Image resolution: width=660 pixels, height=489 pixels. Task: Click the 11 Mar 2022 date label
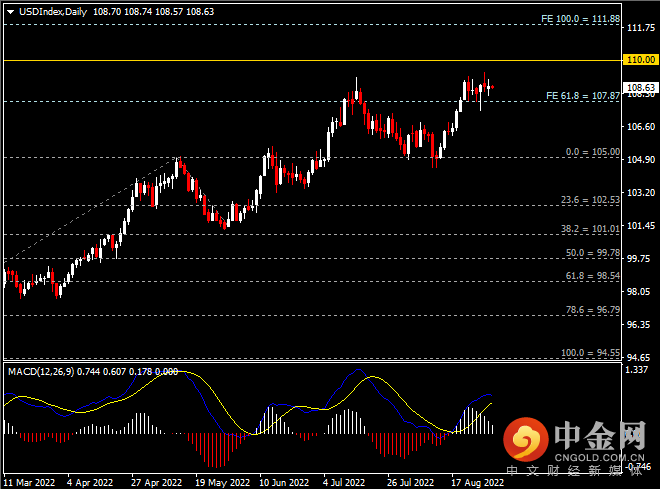click(x=29, y=483)
